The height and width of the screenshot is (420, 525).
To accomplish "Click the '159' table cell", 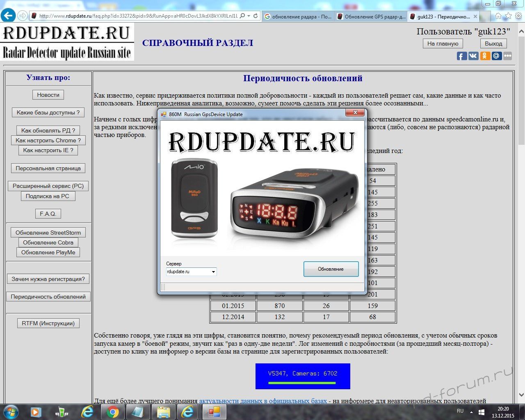I will pos(372,306).
